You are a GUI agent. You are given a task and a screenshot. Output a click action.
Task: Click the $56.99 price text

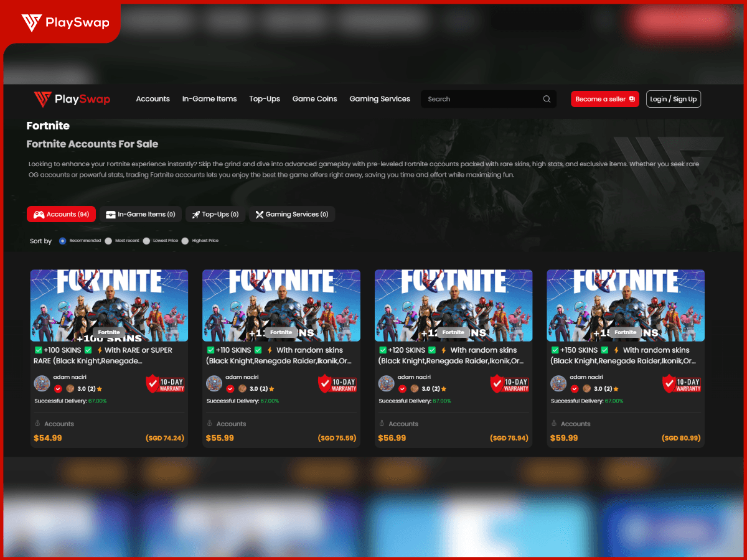click(x=392, y=438)
